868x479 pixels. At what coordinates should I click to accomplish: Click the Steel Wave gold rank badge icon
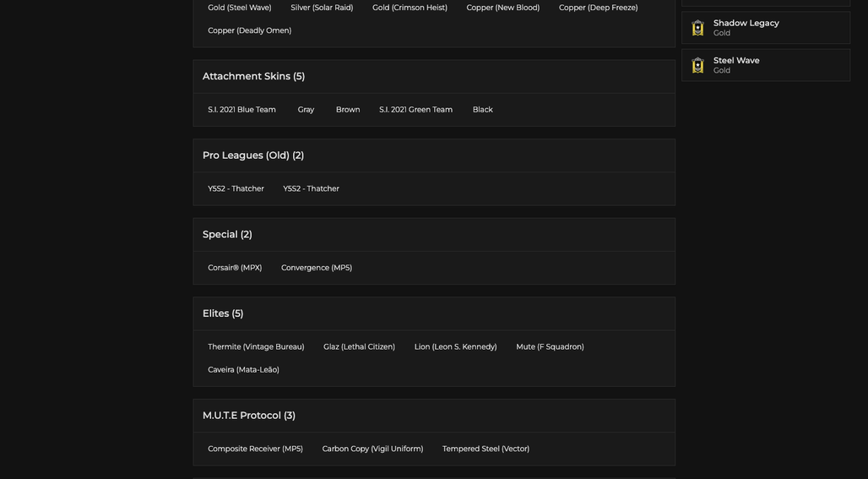(x=697, y=65)
